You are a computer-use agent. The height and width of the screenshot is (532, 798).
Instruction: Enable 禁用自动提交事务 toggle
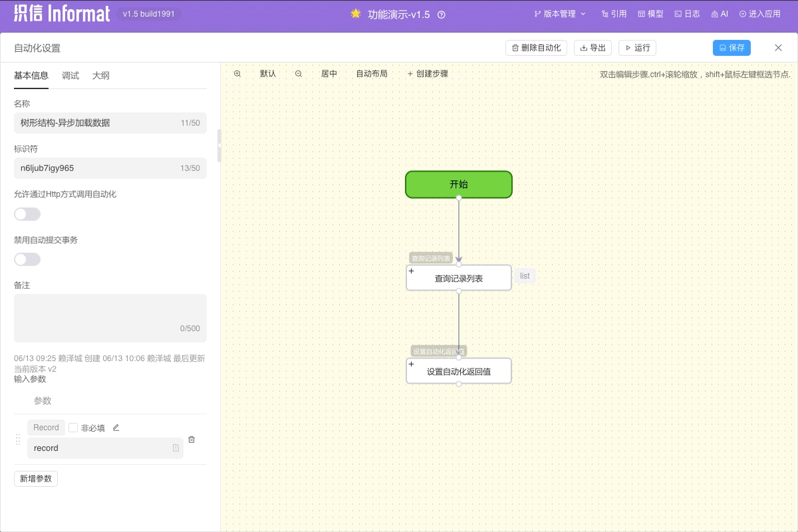[27, 259]
